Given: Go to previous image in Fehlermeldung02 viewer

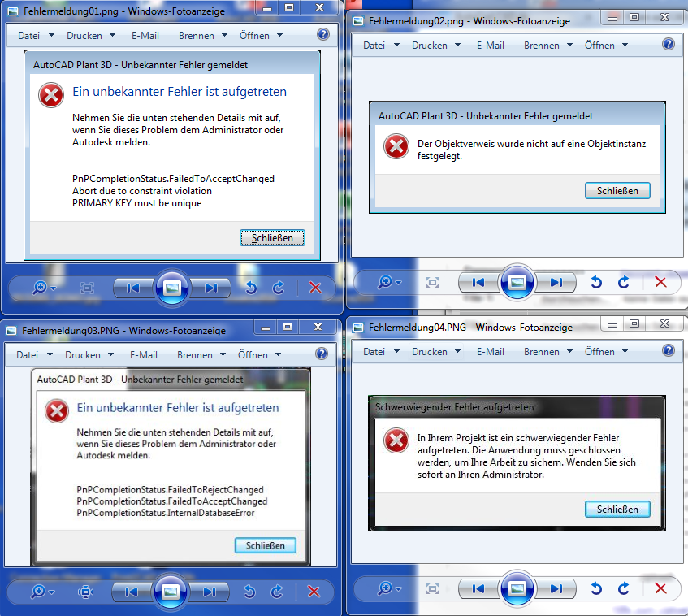Looking at the screenshot, I should [x=478, y=282].
